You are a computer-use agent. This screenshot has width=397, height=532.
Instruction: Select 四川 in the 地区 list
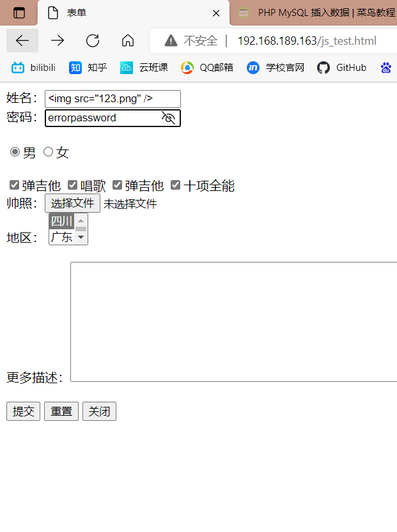(62, 221)
